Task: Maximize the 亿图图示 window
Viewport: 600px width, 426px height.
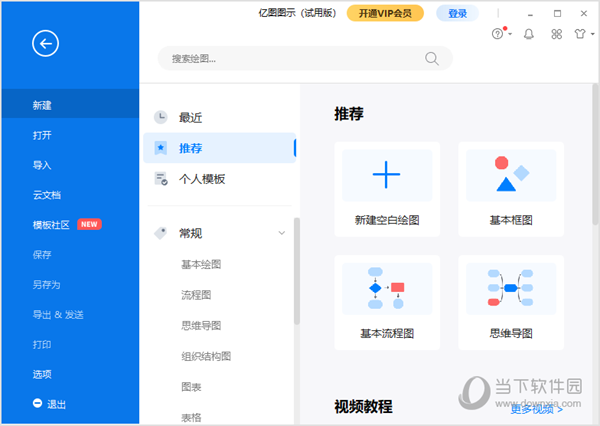Action: 557,14
